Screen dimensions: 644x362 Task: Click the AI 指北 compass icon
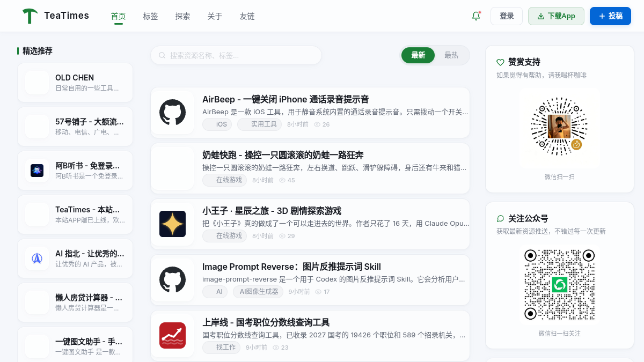[37, 258]
